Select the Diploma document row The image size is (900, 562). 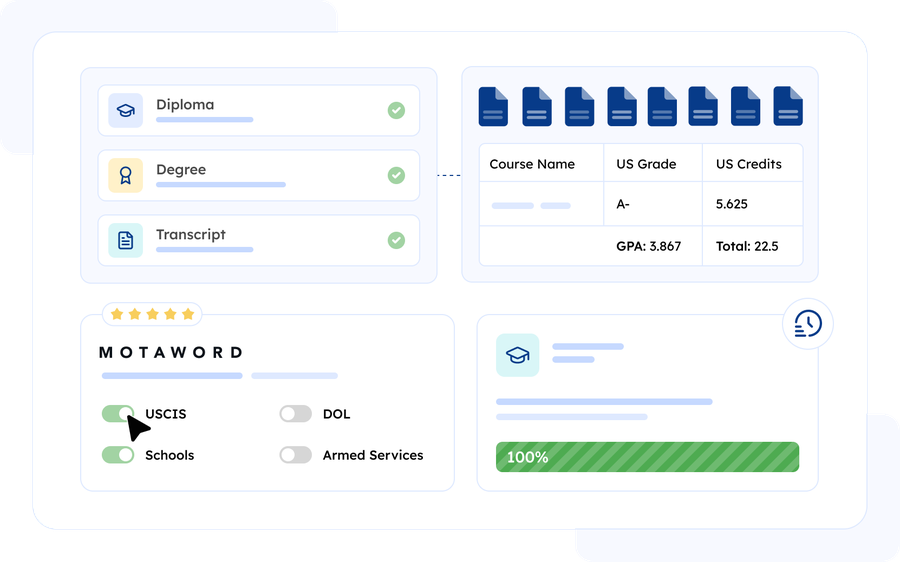click(x=259, y=110)
